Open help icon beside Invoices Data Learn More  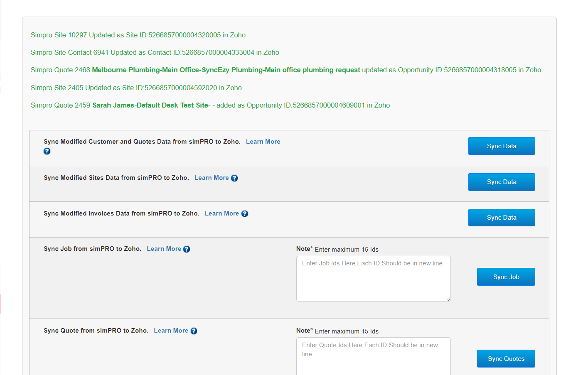click(245, 214)
